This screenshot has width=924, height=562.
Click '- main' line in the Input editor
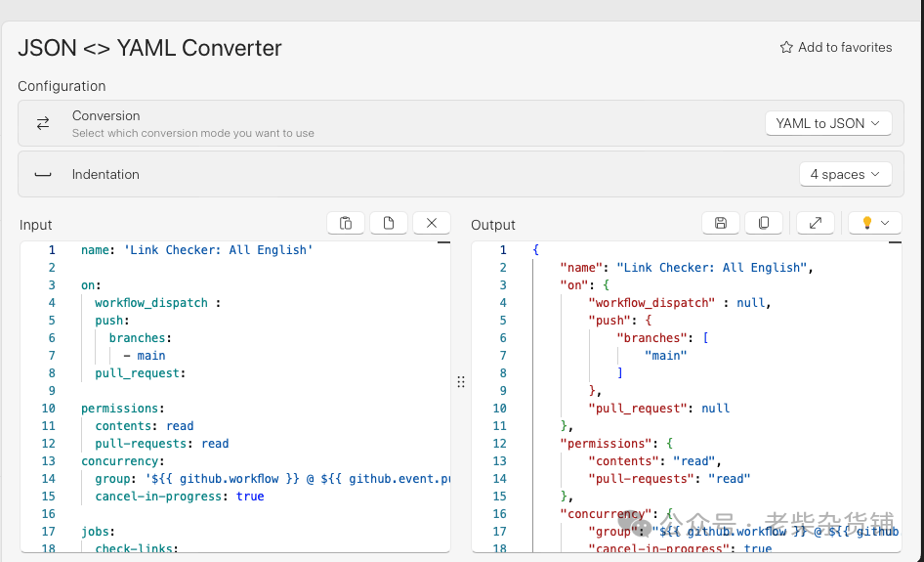click(x=145, y=356)
